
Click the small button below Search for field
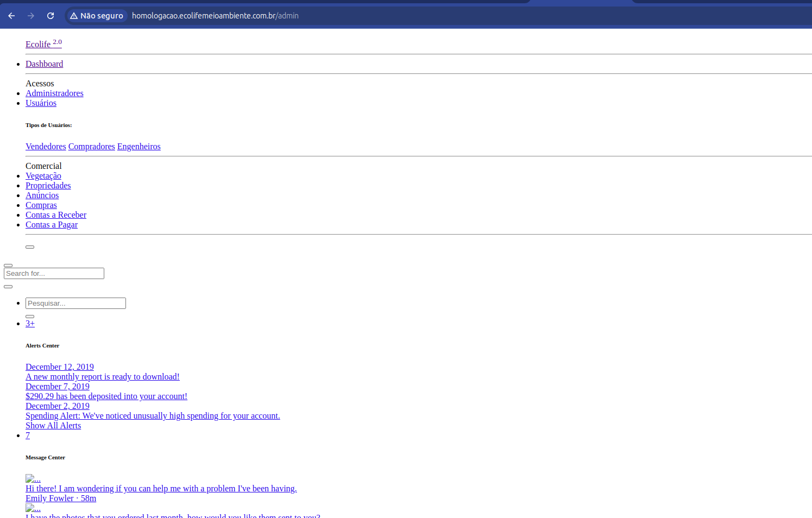click(8, 287)
